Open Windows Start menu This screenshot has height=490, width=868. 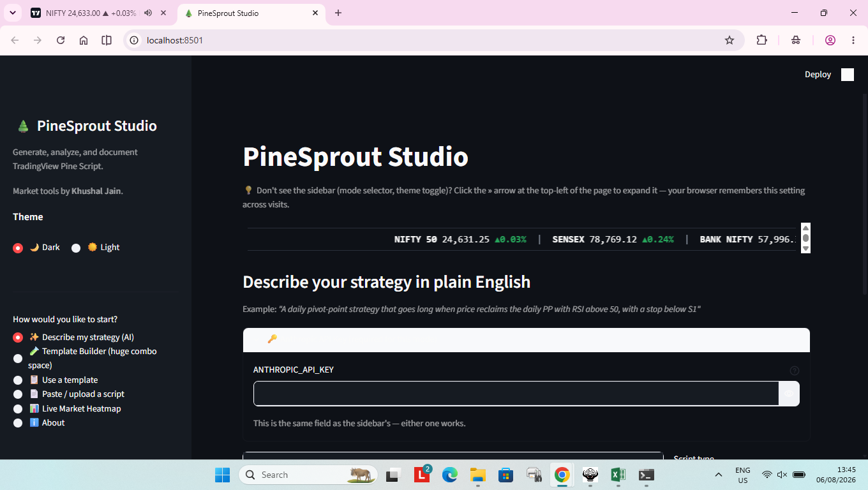coord(222,475)
